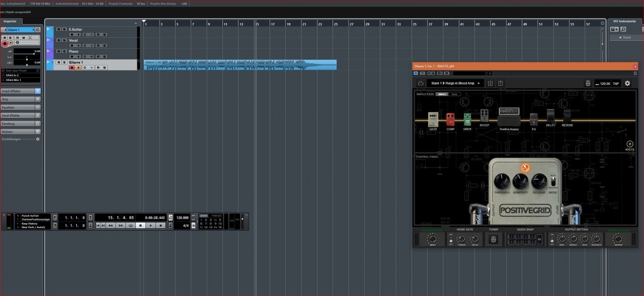Open the tuner in bottom bar

pos(493,239)
